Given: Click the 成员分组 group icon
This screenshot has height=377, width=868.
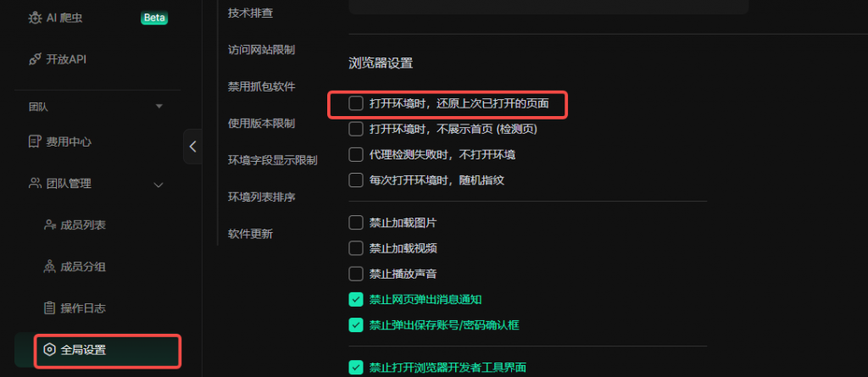Looking at the screenshot, I should point(50,267).
